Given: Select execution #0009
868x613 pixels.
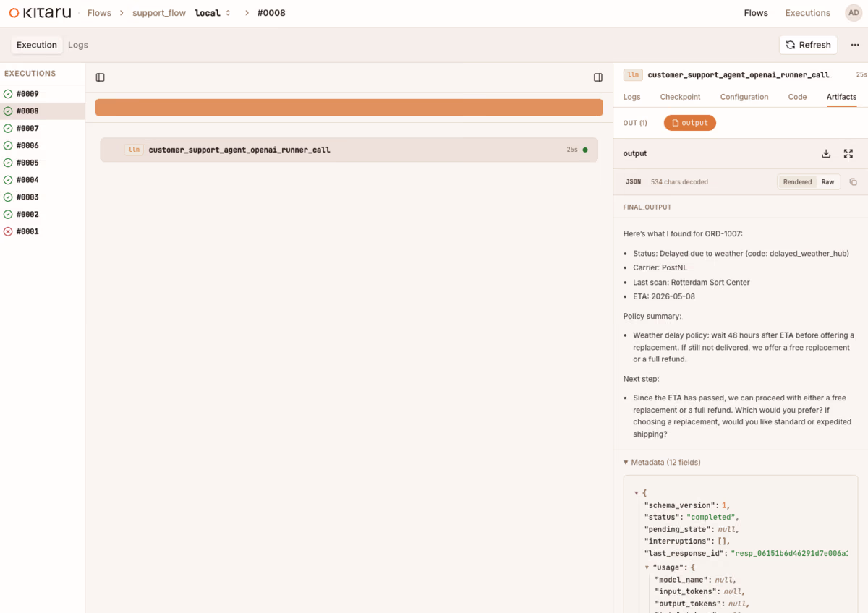Looking at the screenshot, I should [x=42, y=94].
